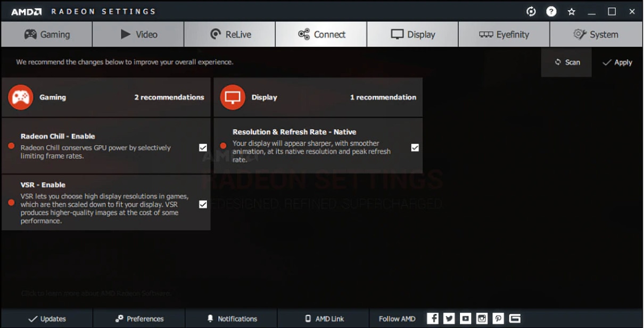Click the learn more about AMD Radeon Software link
This screenshot has width=644, height=328.
click(96, 293)
